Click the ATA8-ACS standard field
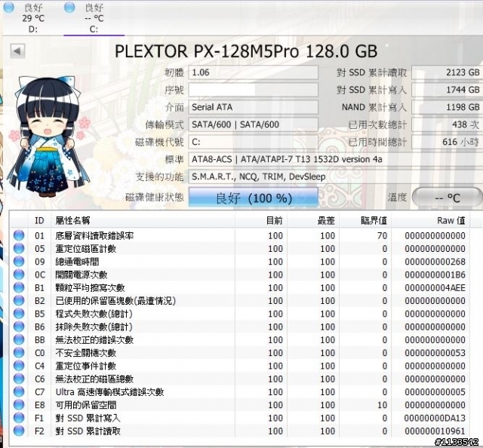 point(335,159)
